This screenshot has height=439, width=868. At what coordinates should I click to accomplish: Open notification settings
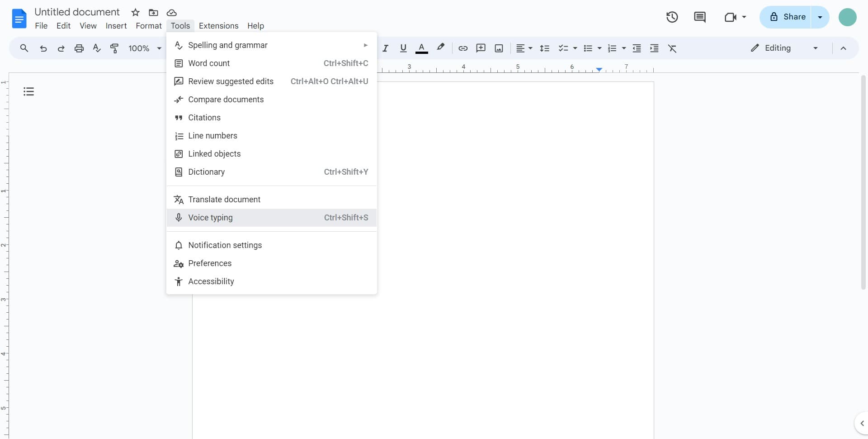225,245
